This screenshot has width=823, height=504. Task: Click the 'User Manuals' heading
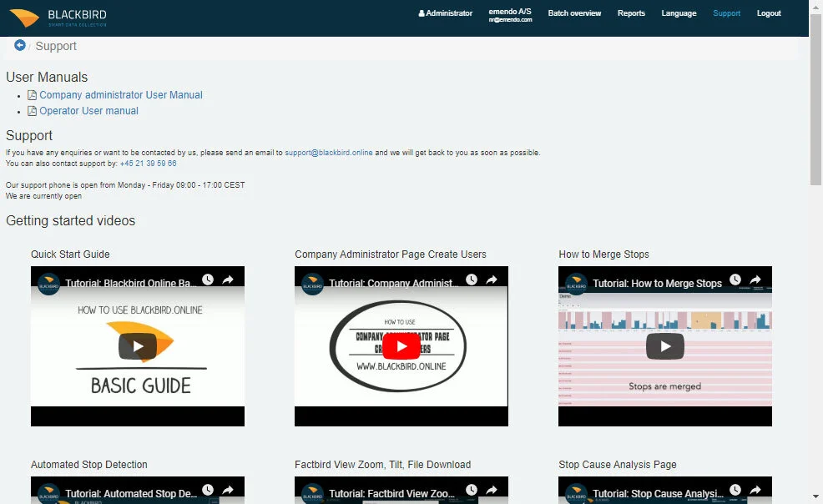pos(47,77)
